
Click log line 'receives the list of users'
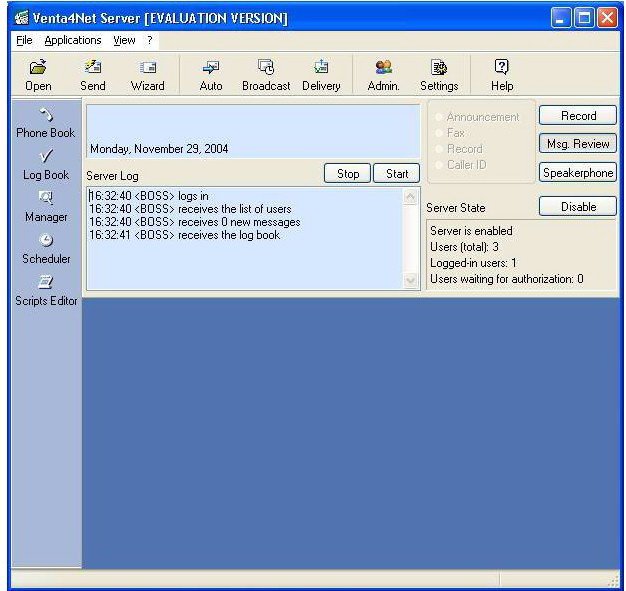pos(190,209)
